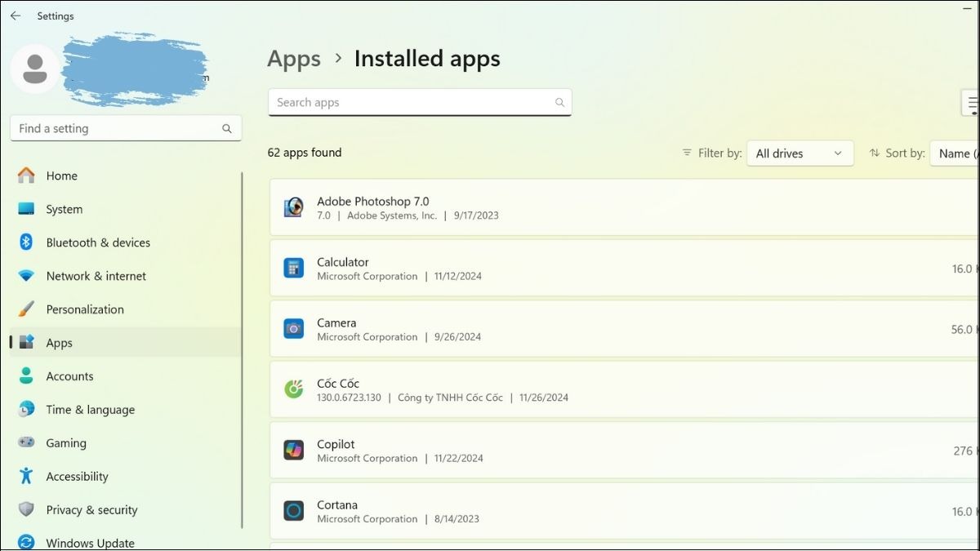980x551 pixels.
Task: Open Network & internet settings
Action: point(126,276)
